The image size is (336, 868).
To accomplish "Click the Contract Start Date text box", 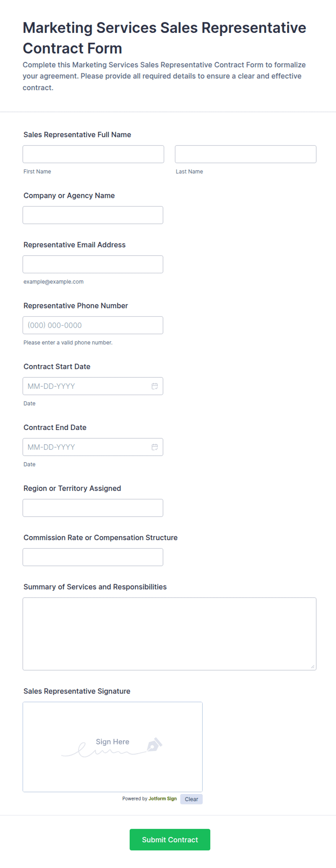I will [x=87, y=386].
